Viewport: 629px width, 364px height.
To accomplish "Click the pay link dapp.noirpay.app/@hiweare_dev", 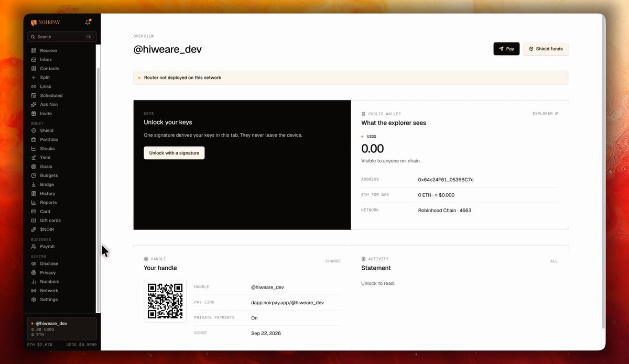I will 287,303.
